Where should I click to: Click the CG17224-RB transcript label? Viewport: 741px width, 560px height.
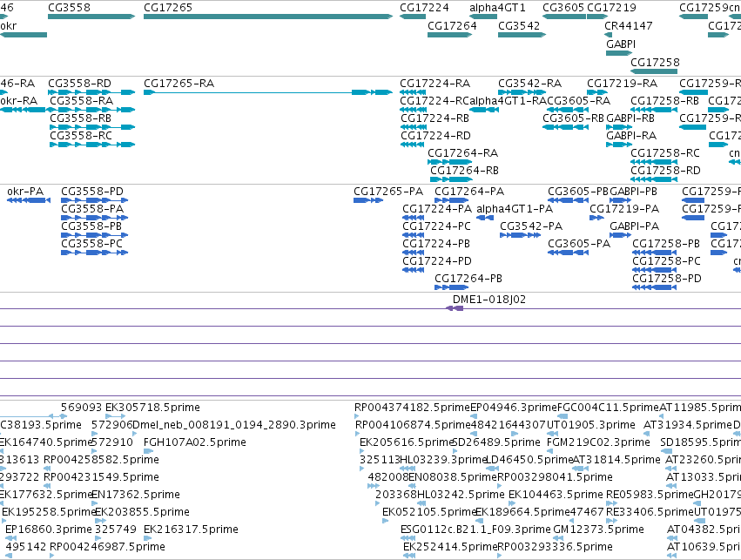pos(434,118)
